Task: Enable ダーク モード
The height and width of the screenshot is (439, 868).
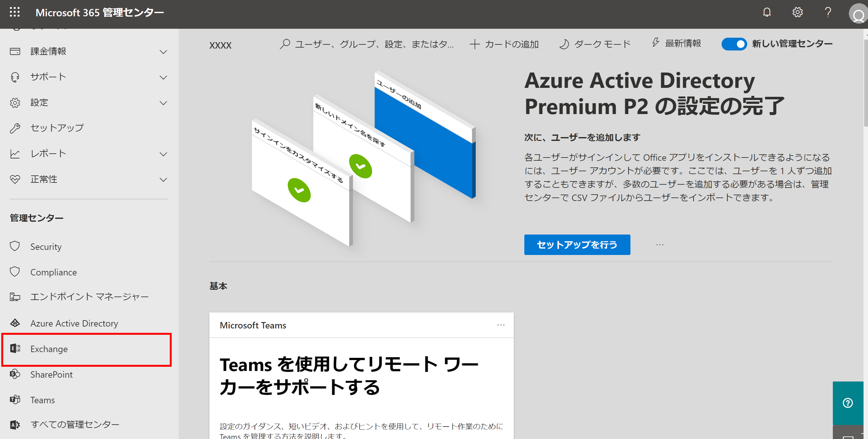Action: click(595, 44)
